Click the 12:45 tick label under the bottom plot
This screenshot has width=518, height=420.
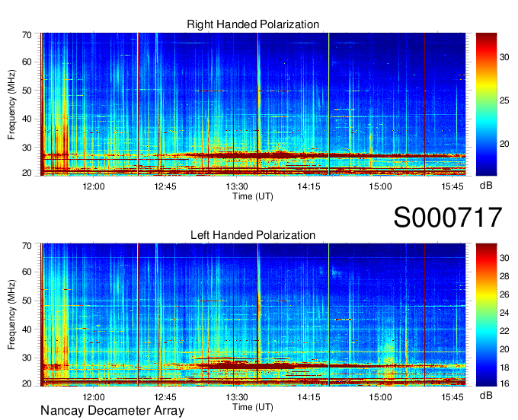click(x=165, y=397)
